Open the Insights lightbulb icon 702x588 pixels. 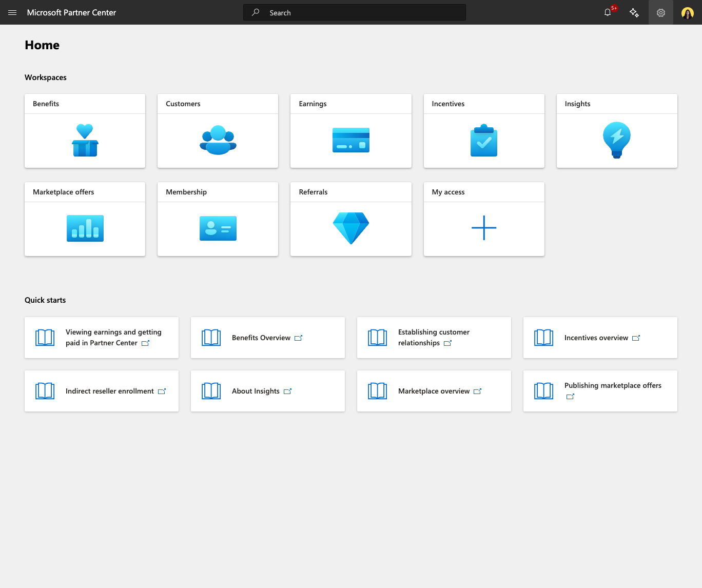[x=617, y=140]
